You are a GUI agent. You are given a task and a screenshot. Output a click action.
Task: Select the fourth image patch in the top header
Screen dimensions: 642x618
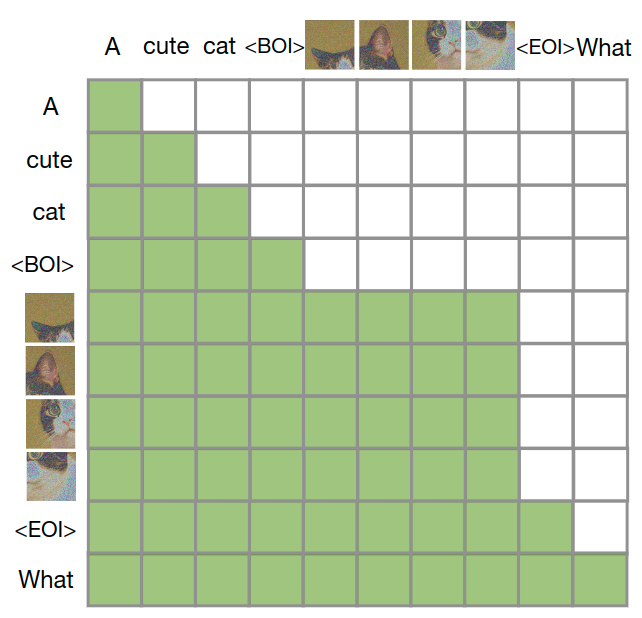[490, 45]
